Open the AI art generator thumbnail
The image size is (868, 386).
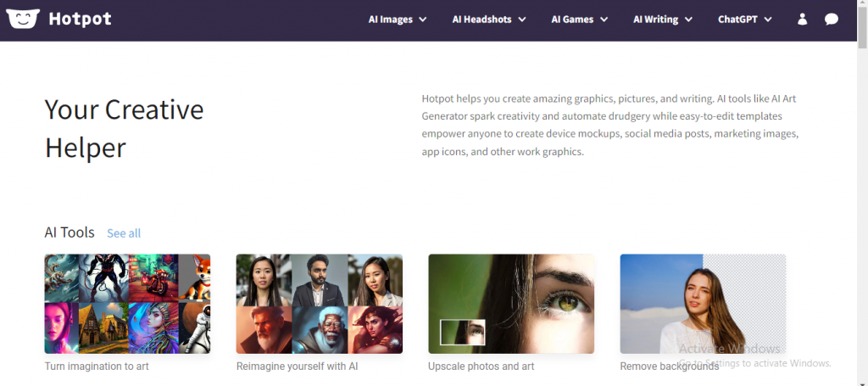[x=127, y=304]
